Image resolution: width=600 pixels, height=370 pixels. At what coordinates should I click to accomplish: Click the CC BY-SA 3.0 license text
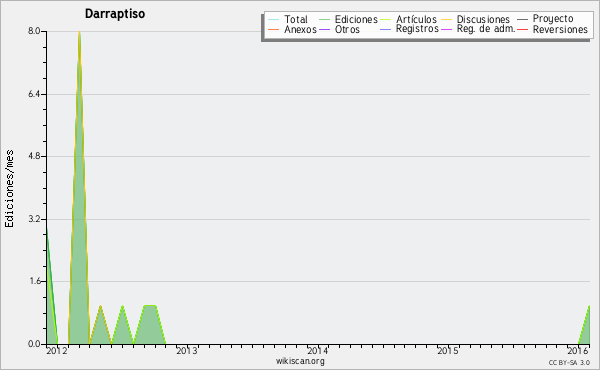click(x=569, y=362)
